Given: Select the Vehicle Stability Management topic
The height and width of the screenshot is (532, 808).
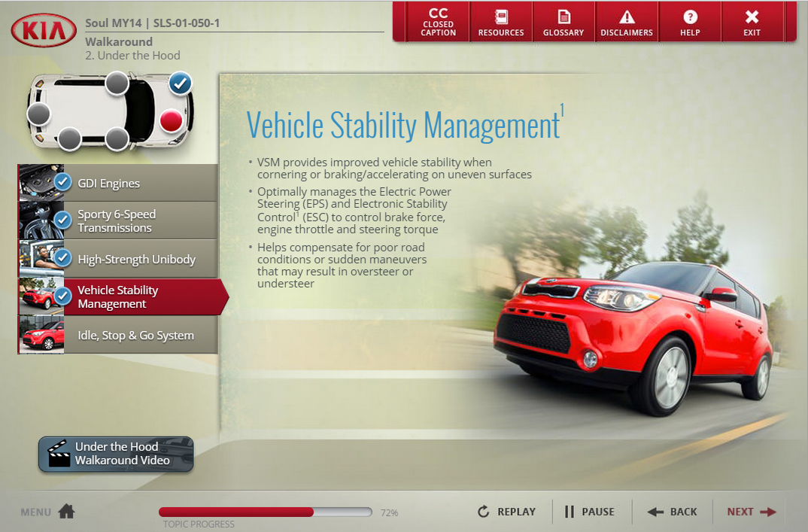Looking at the screenshot, I should click(x=123, y=297).
